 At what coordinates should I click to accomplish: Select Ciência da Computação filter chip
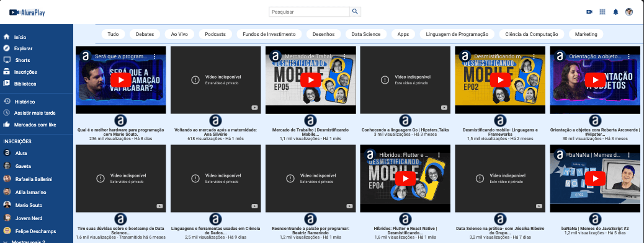(532, 34)
